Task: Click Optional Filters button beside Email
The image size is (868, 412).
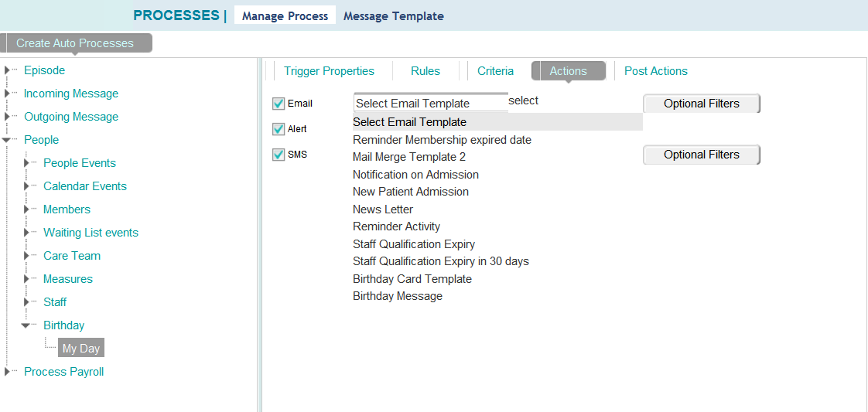Action: point(701,104)
